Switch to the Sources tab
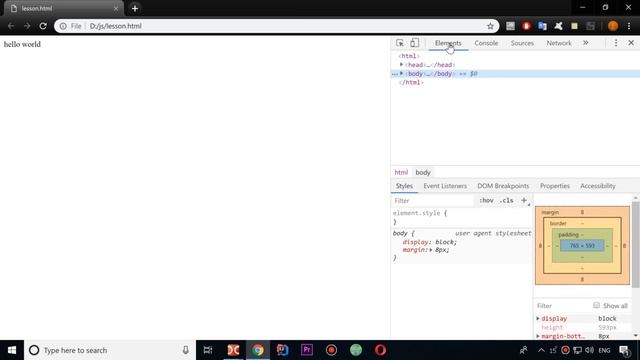 522,43
